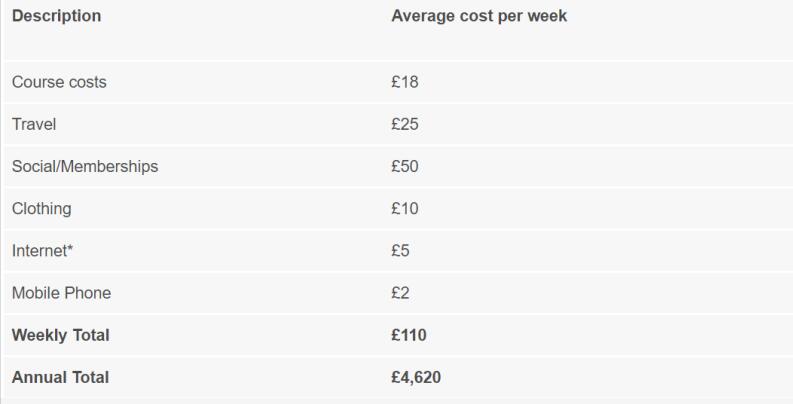Screen dimensions: 793x404
Task: Select the Annual Total row label
Action: coord(60,377)
